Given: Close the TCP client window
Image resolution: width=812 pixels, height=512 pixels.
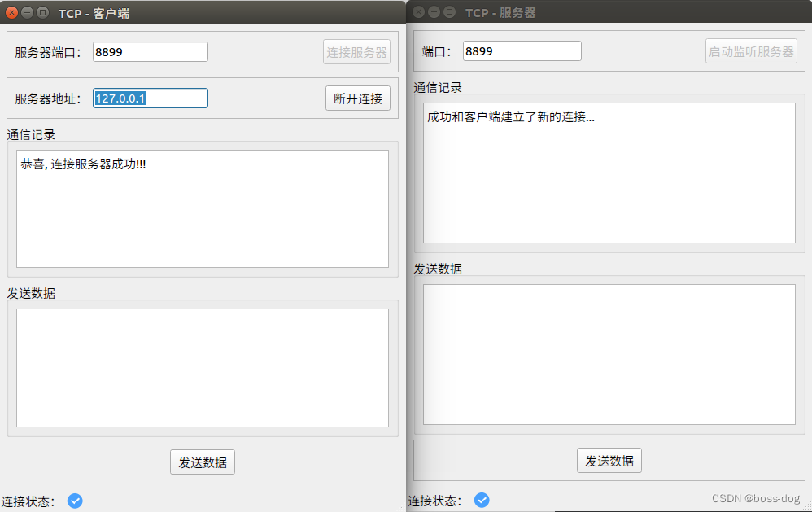Looking at the screenshot, I should click(x=11, y=12).
